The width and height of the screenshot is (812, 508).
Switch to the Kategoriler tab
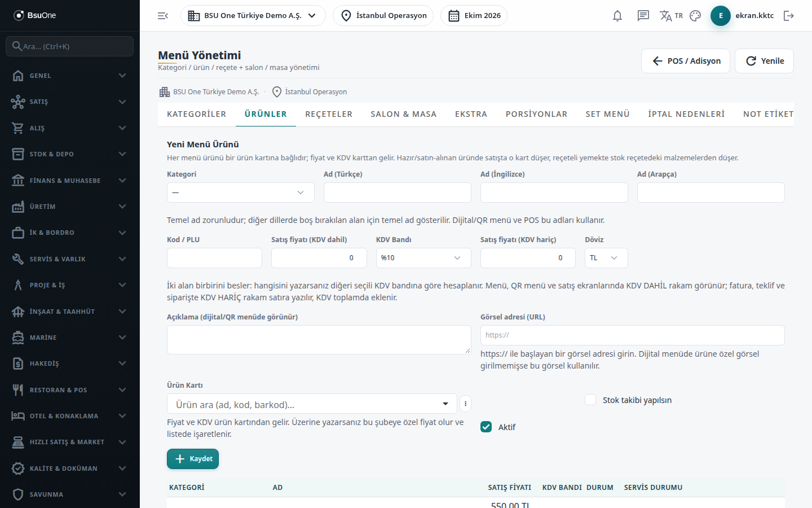(196, 114)
